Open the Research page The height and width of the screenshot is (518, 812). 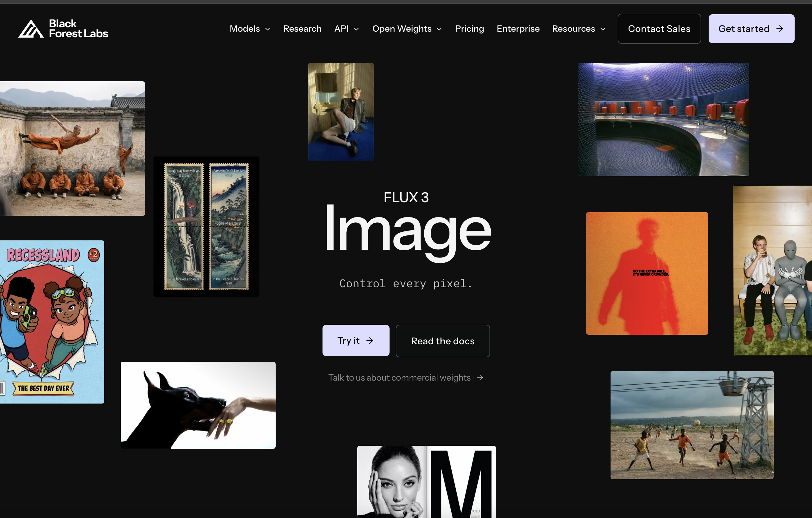coord(302,29)
